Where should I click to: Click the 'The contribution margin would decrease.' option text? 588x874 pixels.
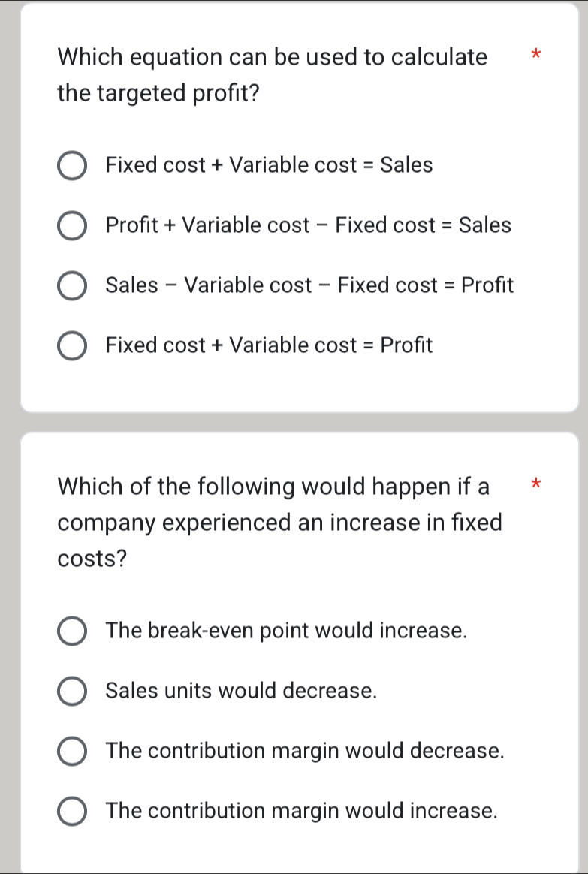pos(305,751)
